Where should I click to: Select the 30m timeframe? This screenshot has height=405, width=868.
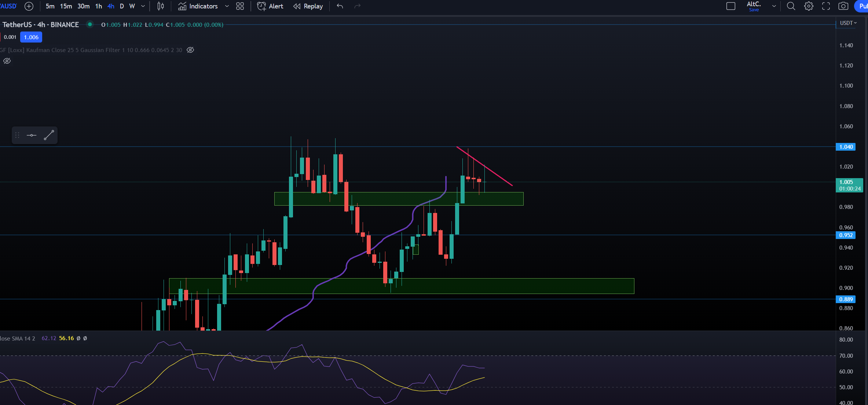click(x=84, y=6)
